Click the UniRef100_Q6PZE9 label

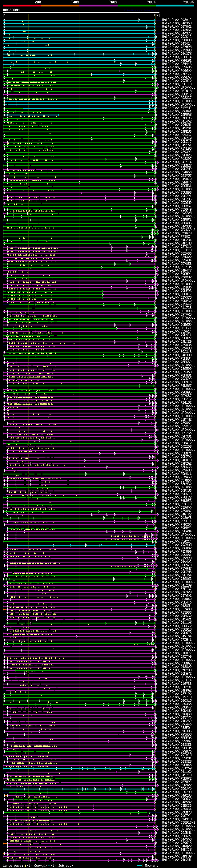point(177,139)
